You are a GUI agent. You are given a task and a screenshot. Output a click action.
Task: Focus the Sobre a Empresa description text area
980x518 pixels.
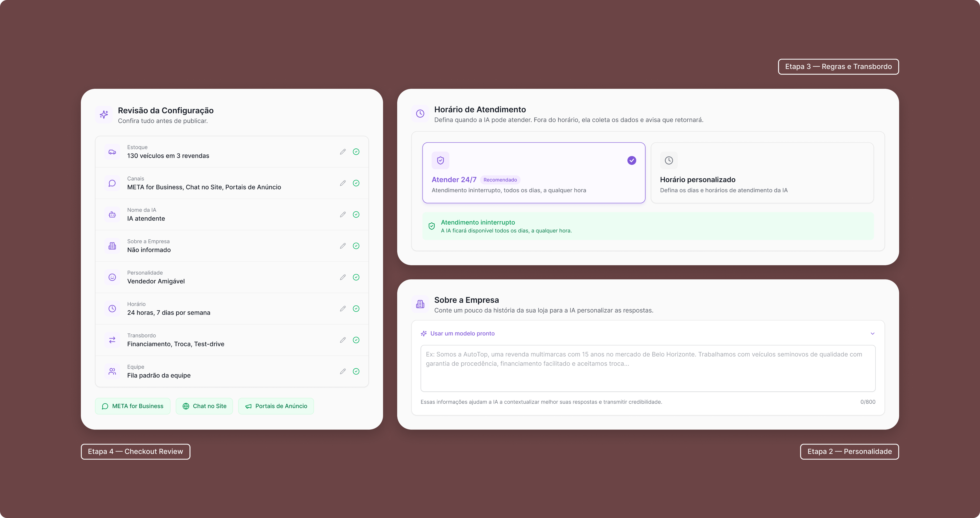(x=647, y=368)
